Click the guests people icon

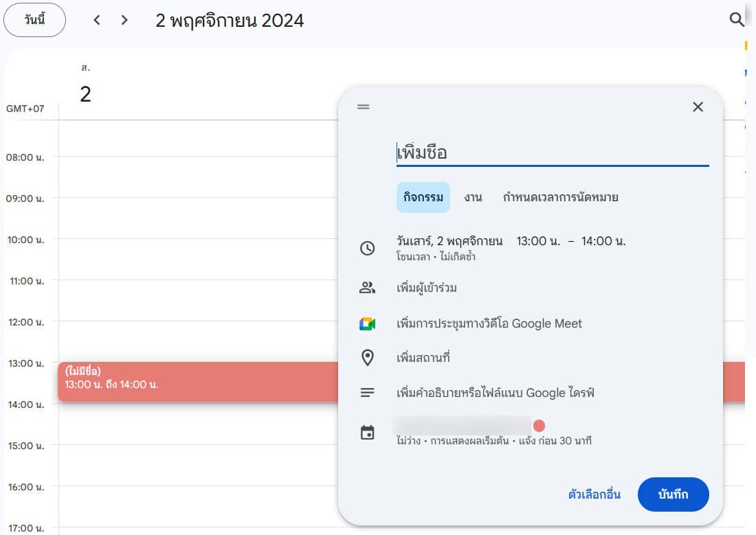point(368,288)
